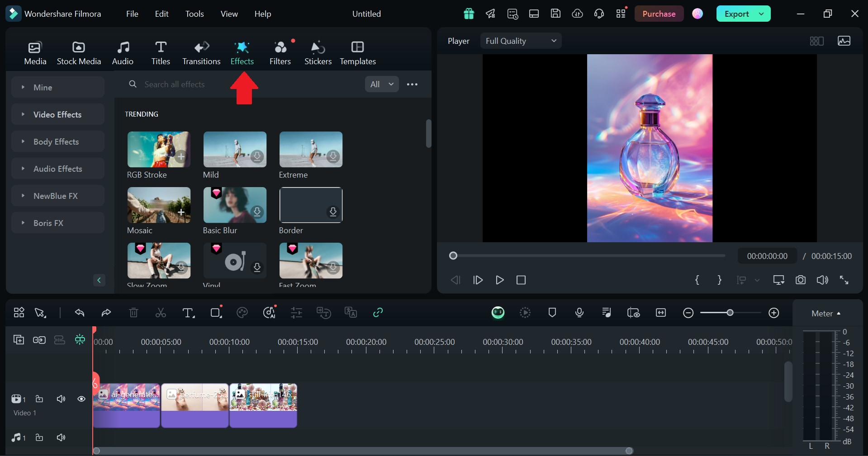Open the Export dropdown arrow
Screen dimensions: 868x456
(x=762, y=14)
